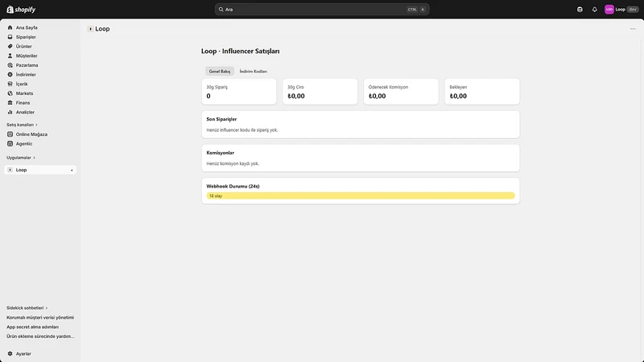Open App secret alma adımları chat
The image size is (644, 362).
32,327
